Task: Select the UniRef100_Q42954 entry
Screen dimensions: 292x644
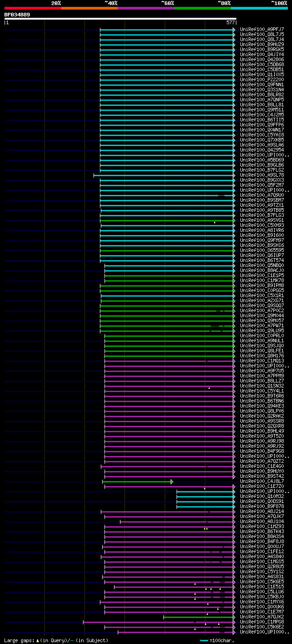Action: point(262,150)
